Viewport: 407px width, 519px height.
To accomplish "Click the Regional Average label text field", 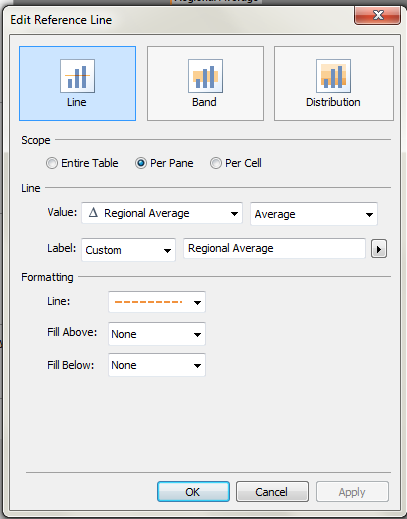I will pyautogui.click(x=274, y=248).
